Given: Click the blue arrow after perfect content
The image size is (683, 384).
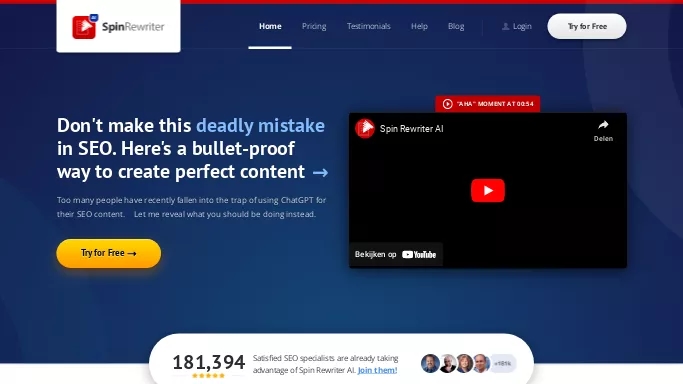Looking at the screenshot, I should coord(320,173).
